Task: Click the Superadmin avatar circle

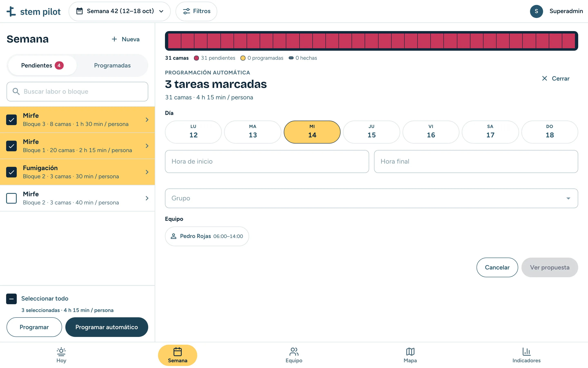Action: tap(536, 11)
